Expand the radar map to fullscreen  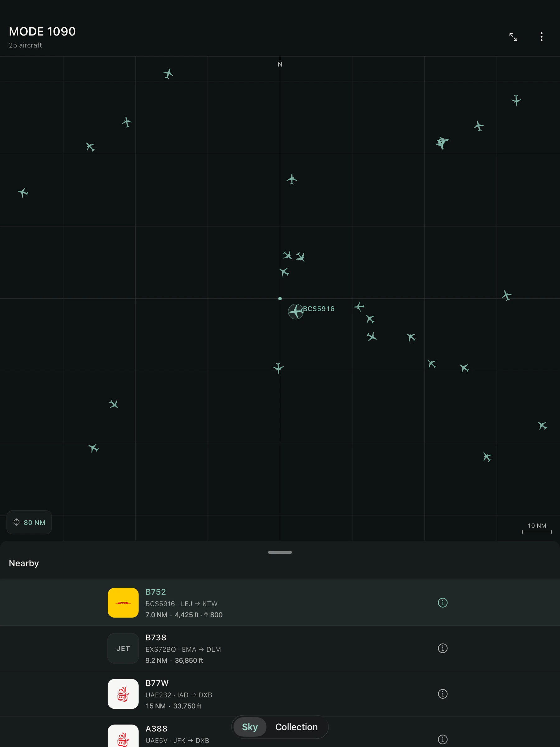click(513, 37)
